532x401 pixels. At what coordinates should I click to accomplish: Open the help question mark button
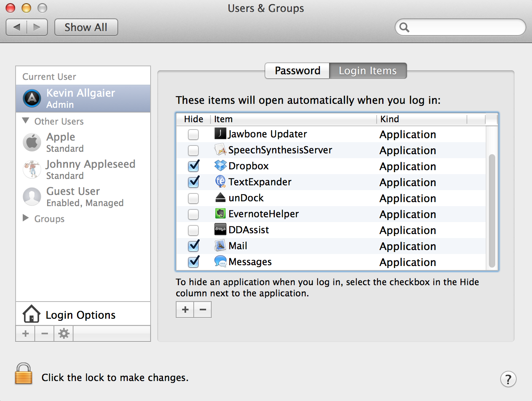coord(508,379)
